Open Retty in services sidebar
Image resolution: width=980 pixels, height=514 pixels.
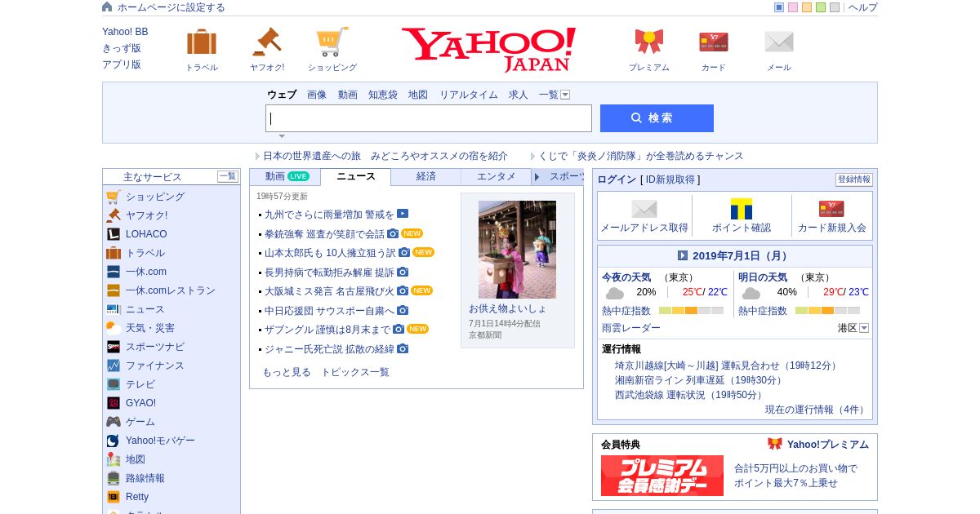[137, 497]
